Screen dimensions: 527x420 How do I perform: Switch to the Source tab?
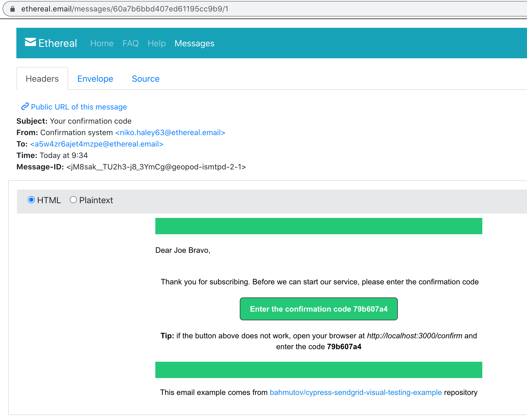click(146, 79)
